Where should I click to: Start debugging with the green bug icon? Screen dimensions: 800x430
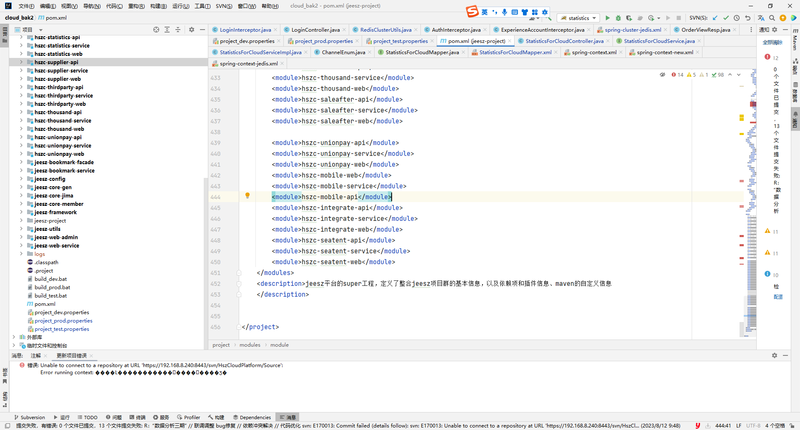coord(618,18)
